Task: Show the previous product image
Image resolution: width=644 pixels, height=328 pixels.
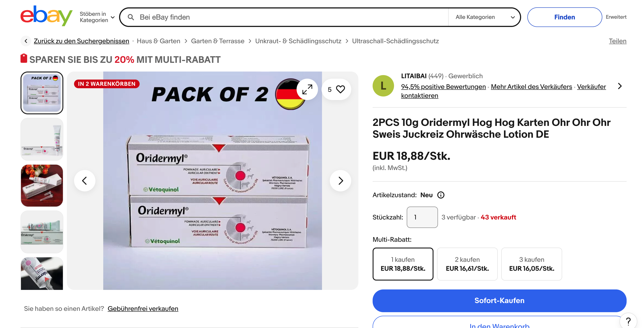Action: (x=85, y=181)
